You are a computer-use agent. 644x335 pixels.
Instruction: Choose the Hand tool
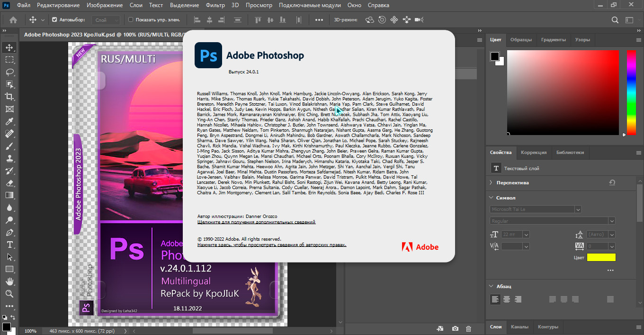click(x=9, y=281)
